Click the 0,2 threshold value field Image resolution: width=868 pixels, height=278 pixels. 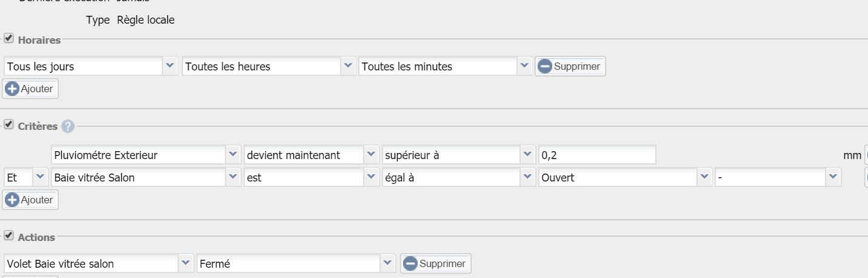pos(597,155)
